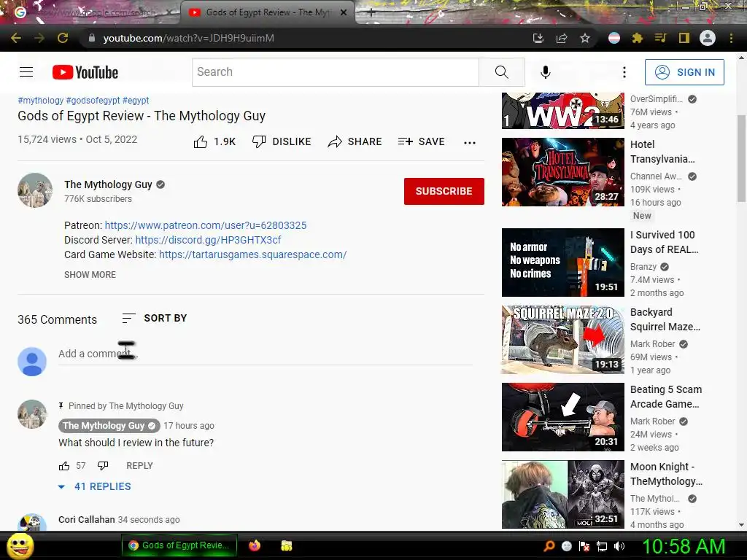The image size is (747, 560).
Task: Click the page vertical scrollbar thumb
Action: tap(741, 158)
